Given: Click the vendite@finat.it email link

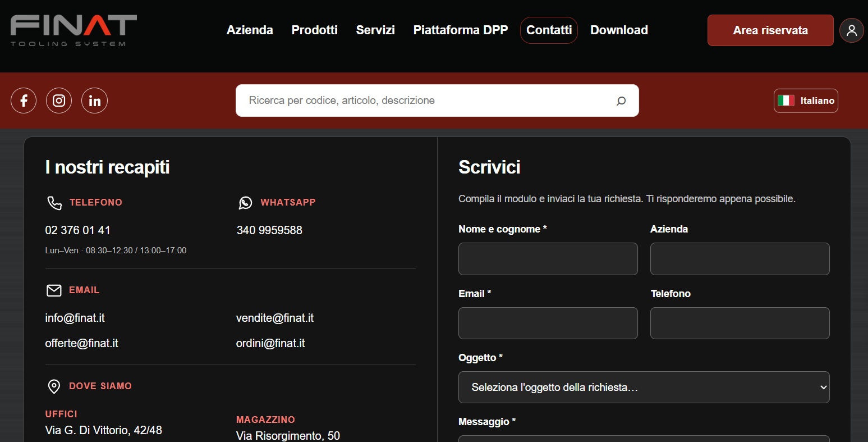Looking at the screenshot, I should tap(275, 318).
